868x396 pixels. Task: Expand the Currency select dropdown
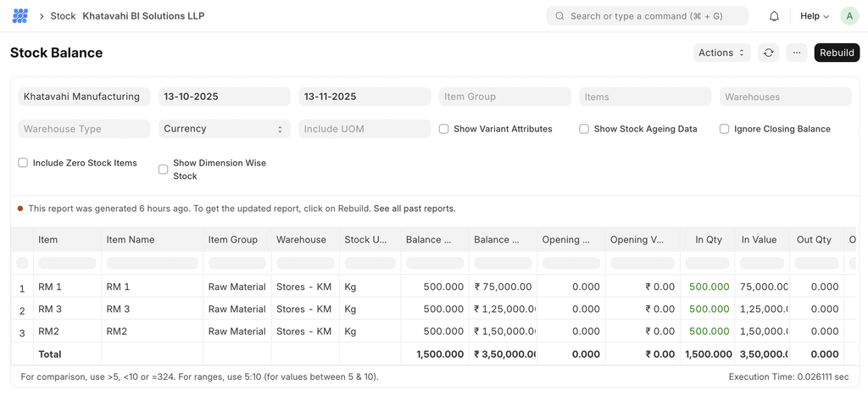click(x=225, y=129)
